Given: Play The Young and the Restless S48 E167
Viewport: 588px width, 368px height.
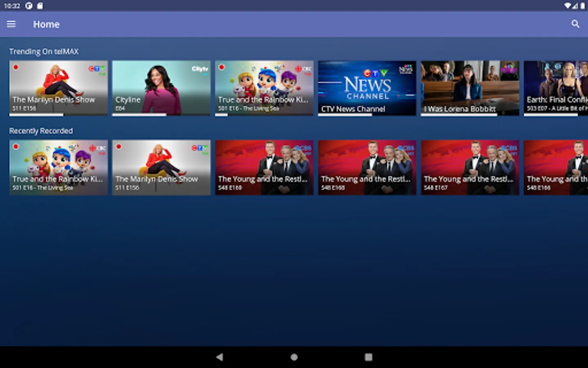Looking at the screenshot, I should point(470,168).
